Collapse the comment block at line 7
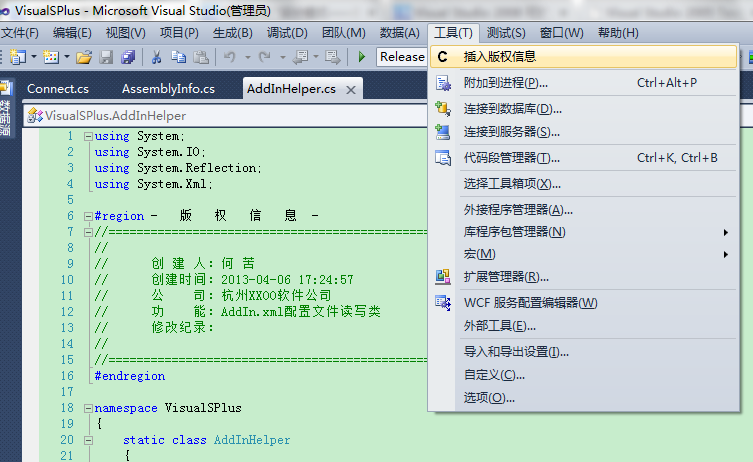The image size is (753, 462). 88,232
